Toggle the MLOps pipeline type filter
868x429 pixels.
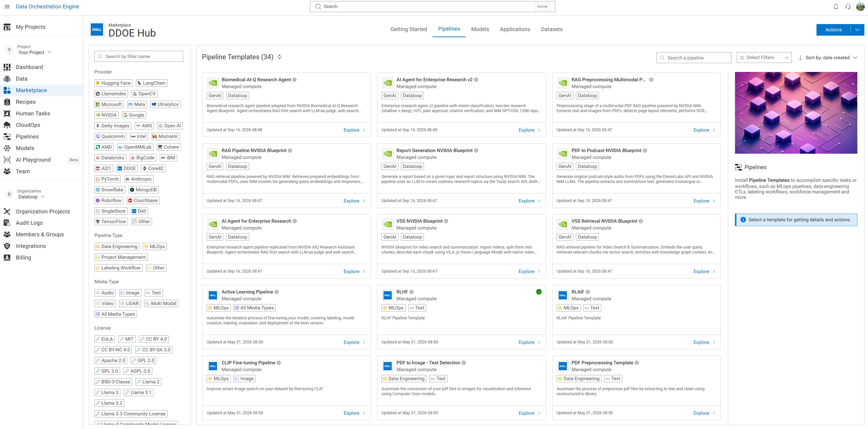(154, 246)
